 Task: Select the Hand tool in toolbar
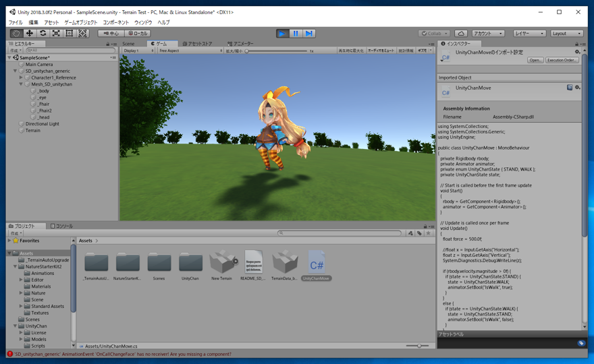click(x=16, y=33)
